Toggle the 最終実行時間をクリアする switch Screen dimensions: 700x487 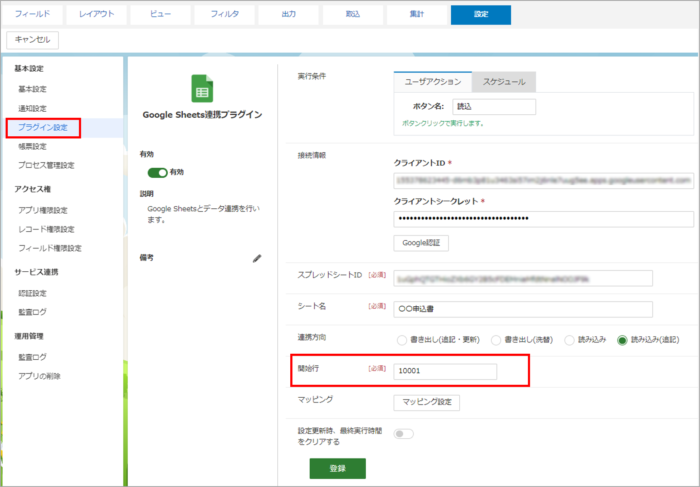404,433
